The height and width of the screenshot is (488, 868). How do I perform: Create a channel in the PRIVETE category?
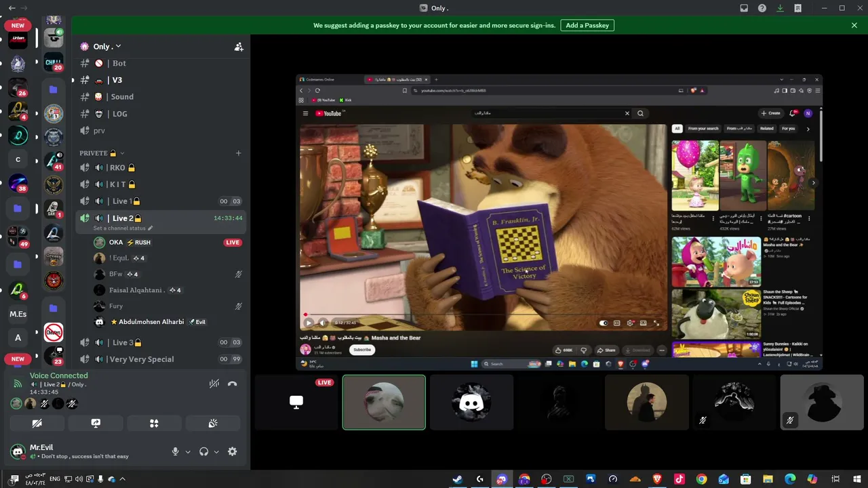(238, 153)
